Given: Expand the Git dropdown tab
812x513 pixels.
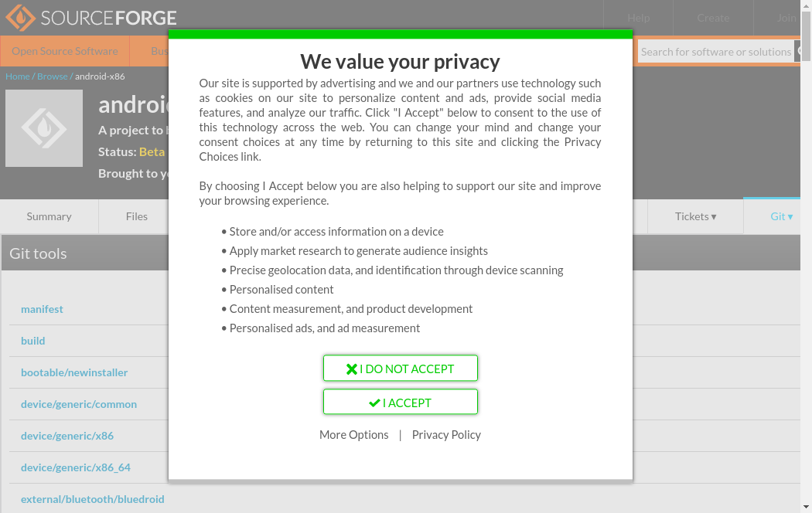Looking at the screenshot, I should click(x=781, y=216).
